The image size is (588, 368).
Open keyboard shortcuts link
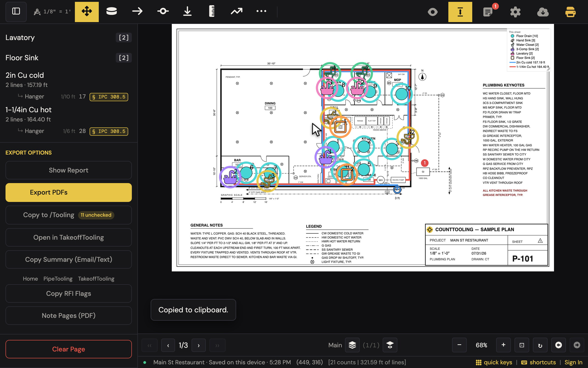(538, 362)
